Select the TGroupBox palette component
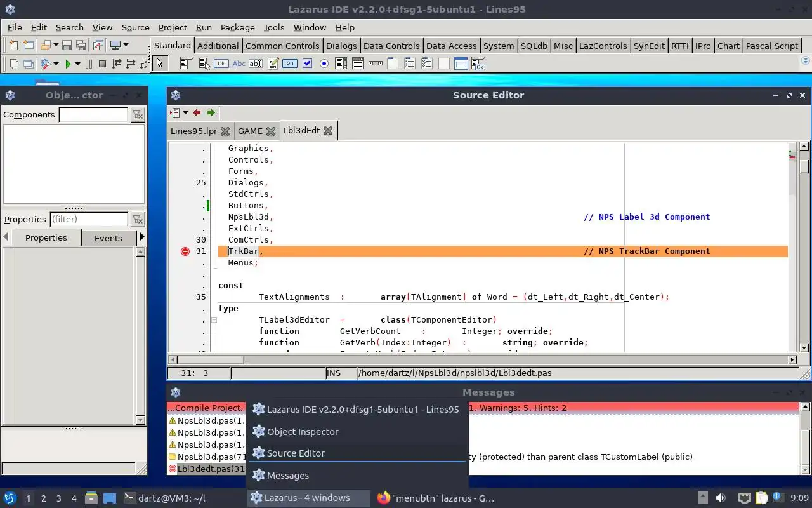 tap(393, 63)
